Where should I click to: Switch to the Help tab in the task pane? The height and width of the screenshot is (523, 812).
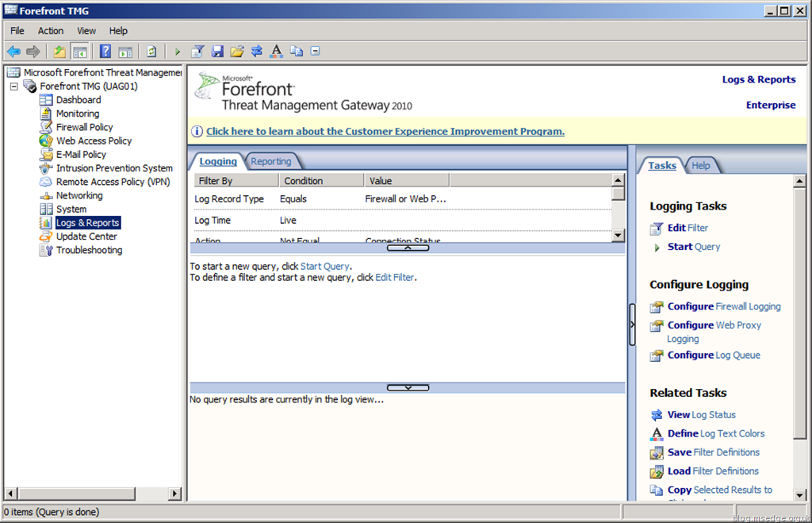(701, 165)
